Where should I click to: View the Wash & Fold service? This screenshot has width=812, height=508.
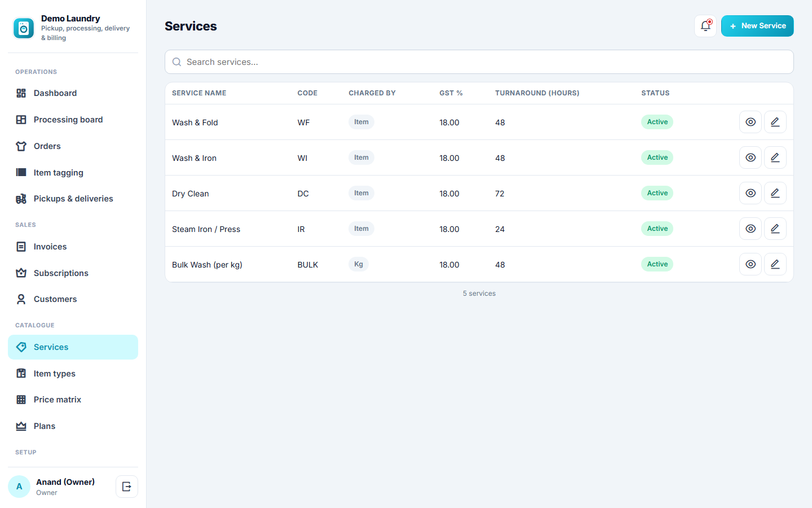tap(751, 122)
